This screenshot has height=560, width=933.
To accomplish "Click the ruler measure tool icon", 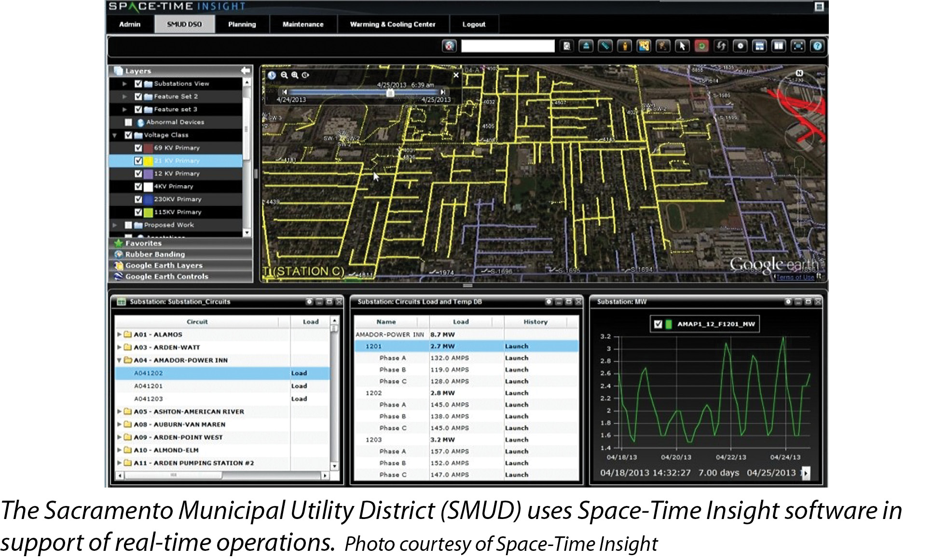I will [x=605, y=46].
